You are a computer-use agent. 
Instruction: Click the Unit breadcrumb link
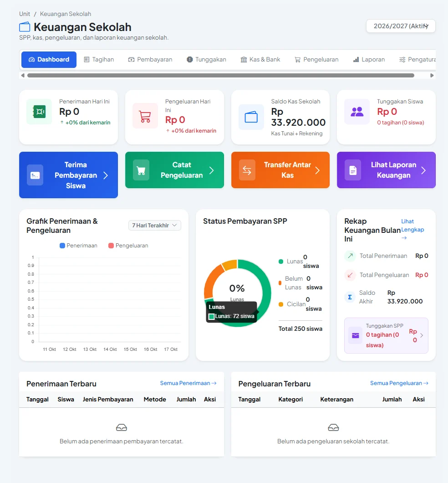pos(25,14)
